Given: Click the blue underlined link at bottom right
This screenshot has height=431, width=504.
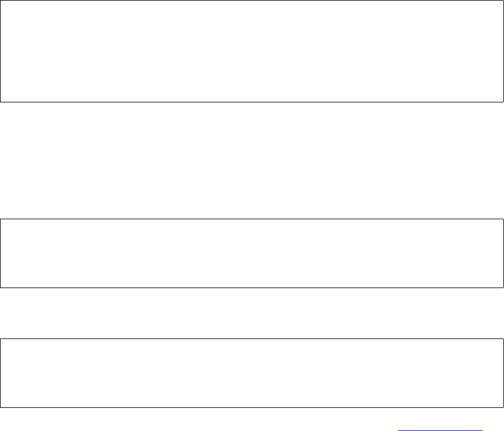Looking at the screenshot, I should 440,430.
